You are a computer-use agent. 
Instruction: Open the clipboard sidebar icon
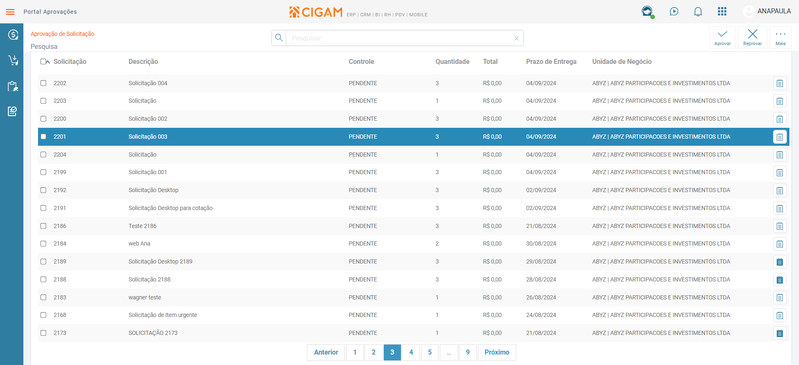pyautogui.click(x=13, y=86)
